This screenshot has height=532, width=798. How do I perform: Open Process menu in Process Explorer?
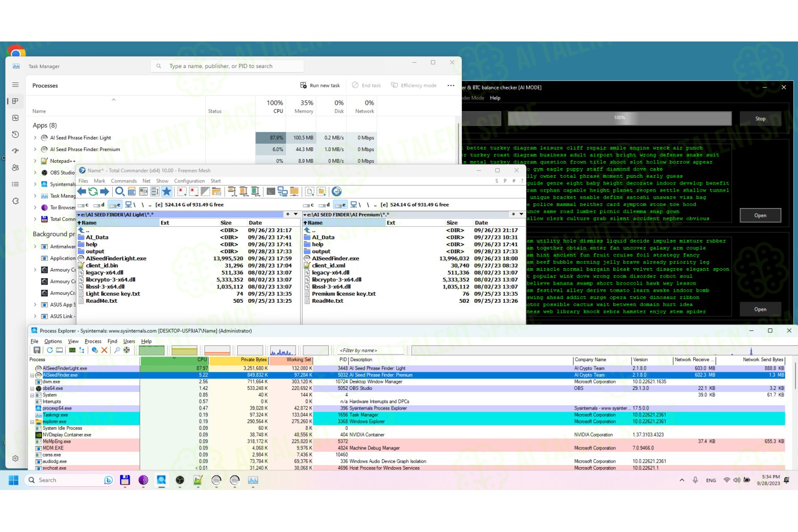coord(93,342)
